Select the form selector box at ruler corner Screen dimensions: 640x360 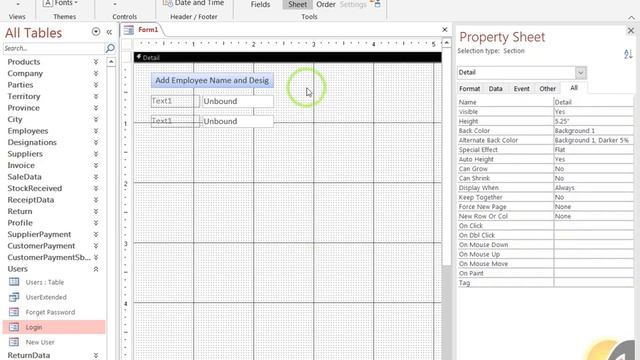[127, 44]
